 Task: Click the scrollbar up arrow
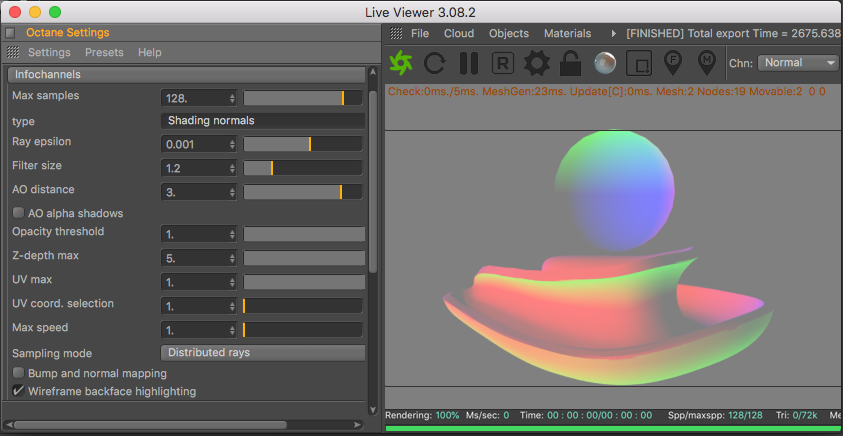[x=373, y=72]
